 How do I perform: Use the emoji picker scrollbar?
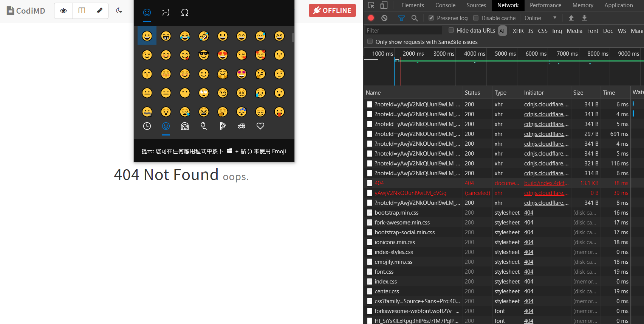click(293, 37)
